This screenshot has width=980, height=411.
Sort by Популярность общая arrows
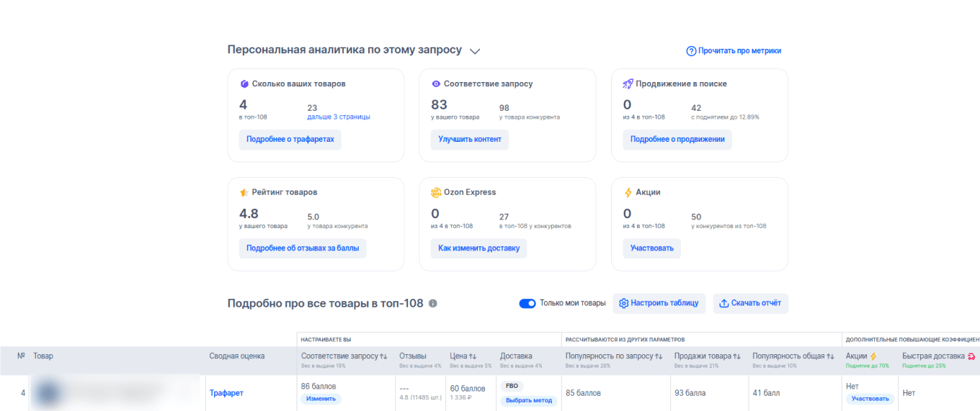pos(831,356)
